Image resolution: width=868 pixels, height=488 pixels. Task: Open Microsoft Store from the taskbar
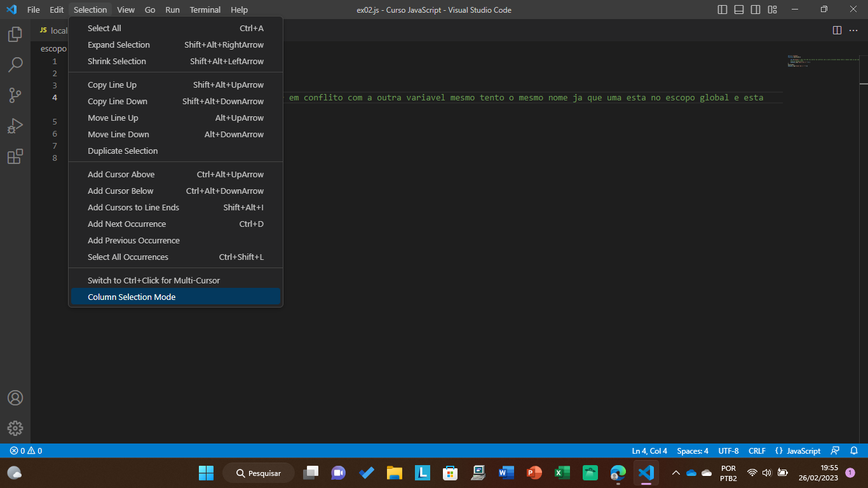pyautogui.click(x=451, y=473)
